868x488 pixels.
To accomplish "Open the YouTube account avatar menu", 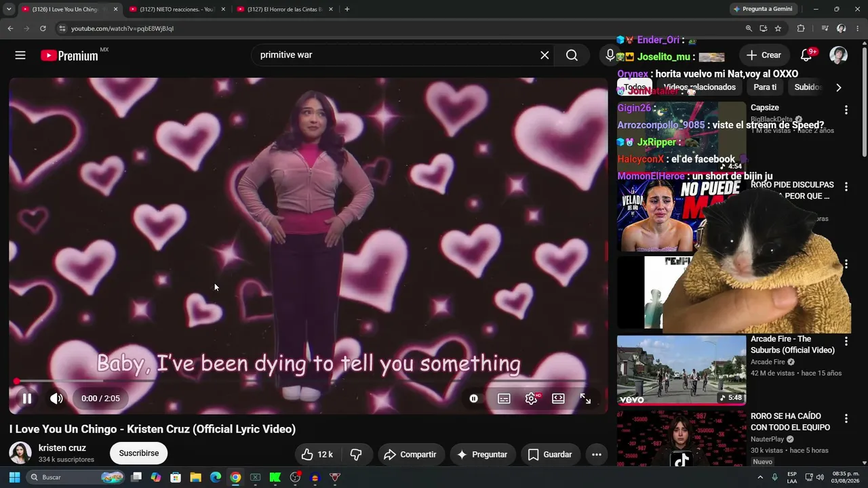I will [x=838, y=55].
